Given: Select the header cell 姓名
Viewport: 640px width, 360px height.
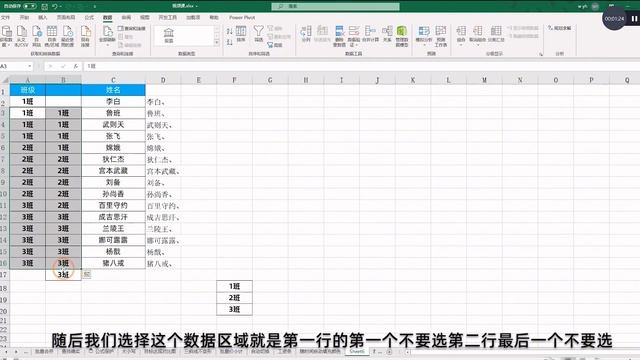Looking at the screenshot, I should tap(113, 90).
